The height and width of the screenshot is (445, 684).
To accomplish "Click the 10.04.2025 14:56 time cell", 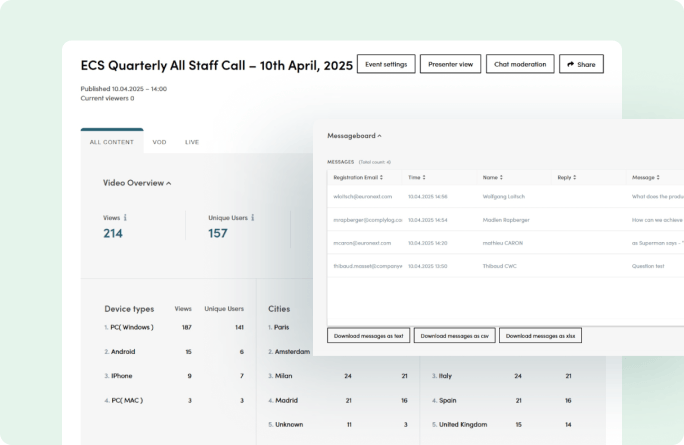I will (x=428, y=197).
